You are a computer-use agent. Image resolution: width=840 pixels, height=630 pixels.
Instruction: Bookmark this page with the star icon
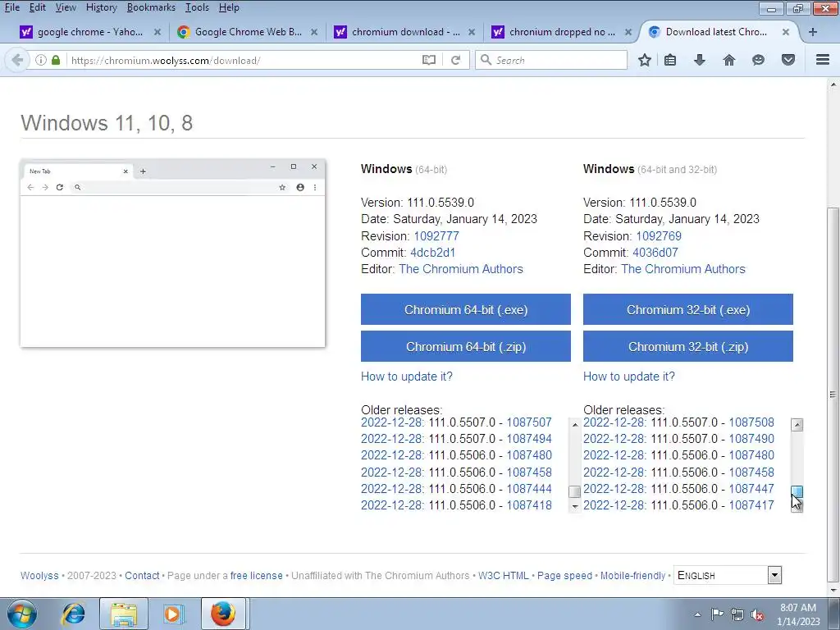[645, 60]
